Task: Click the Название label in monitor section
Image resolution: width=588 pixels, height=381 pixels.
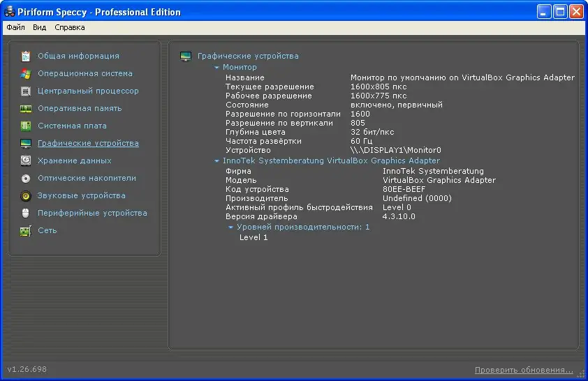Action: point(245,77)
